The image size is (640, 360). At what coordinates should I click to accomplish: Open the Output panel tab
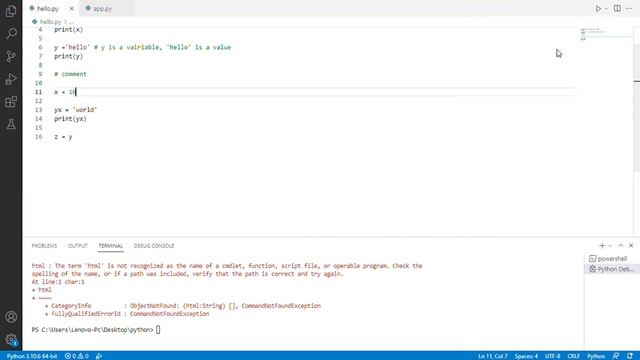[78, 246]
